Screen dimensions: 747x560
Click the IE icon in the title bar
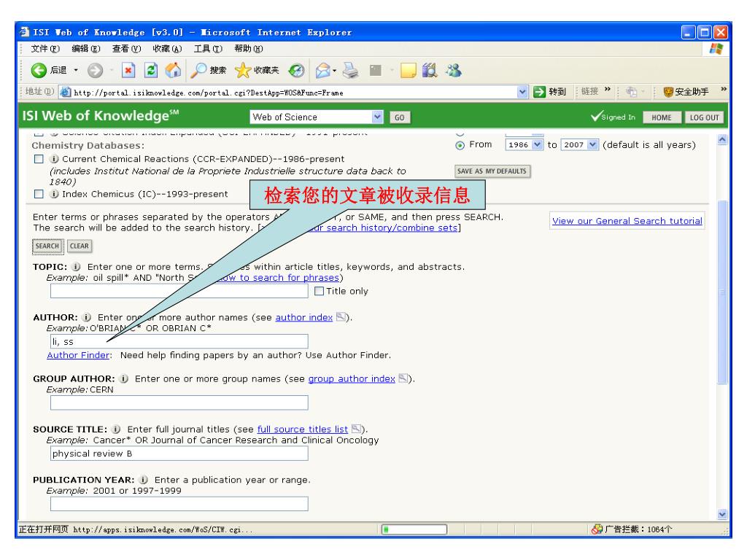[x=24, y=32]
